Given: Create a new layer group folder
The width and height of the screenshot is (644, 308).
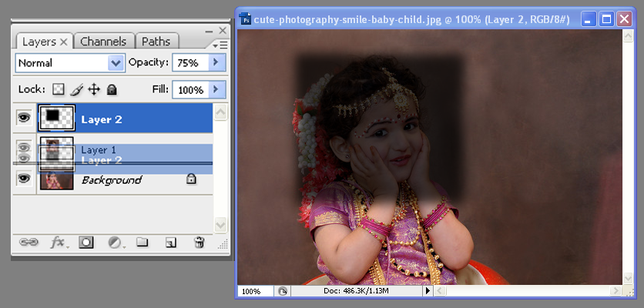Looking at the screenshot, I should [x=142, y=242].
